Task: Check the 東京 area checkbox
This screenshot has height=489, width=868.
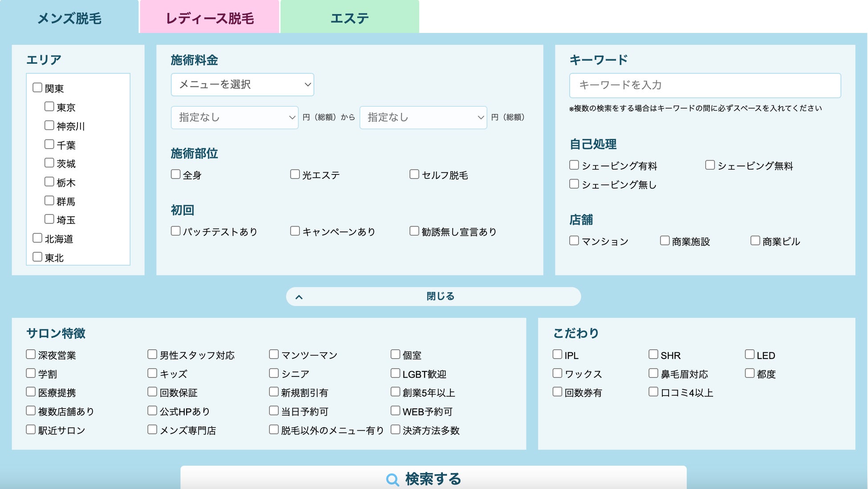Action: (x=49, y=107)
